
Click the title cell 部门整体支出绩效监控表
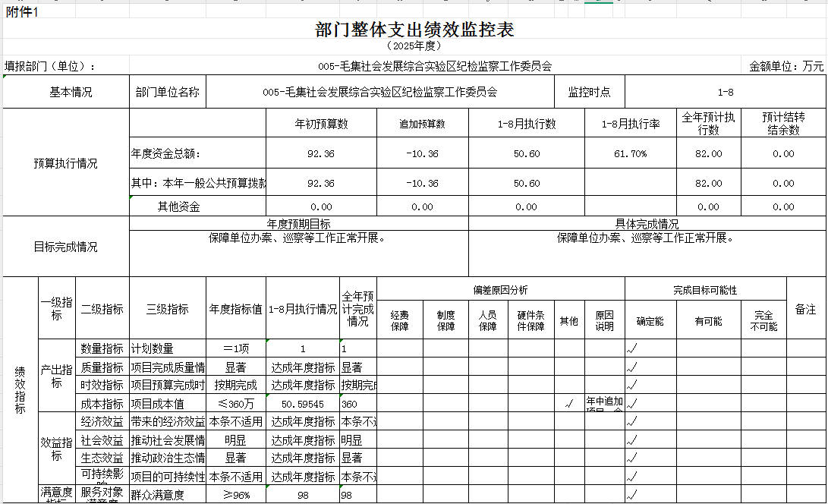point(414,30)
